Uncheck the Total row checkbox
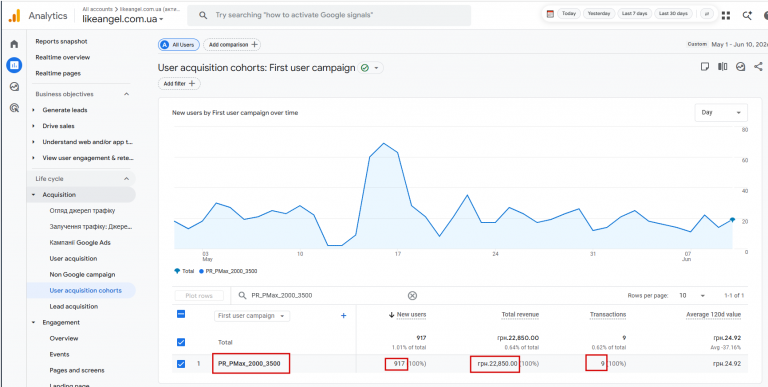 [x=181, y=342]
